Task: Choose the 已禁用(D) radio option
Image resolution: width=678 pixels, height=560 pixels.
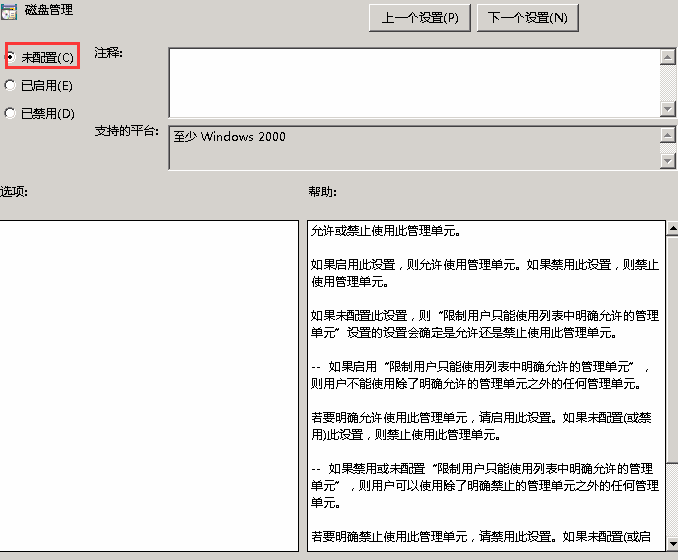Action: tap(11, 114)
